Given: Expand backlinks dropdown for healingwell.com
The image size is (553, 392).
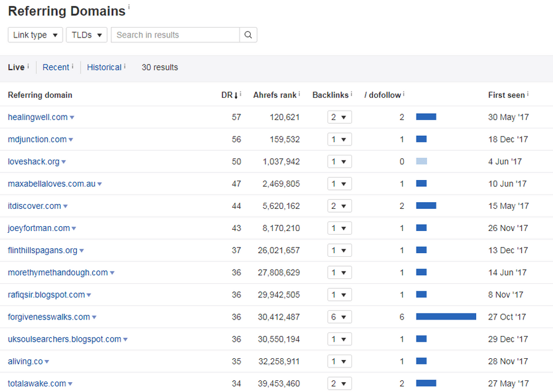Looking at the screenshot, I should [340, 117].
